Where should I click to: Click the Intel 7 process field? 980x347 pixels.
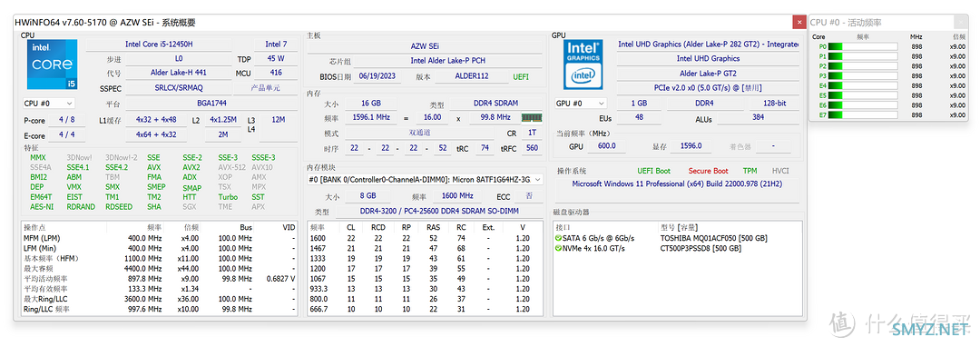coord(276,44)
